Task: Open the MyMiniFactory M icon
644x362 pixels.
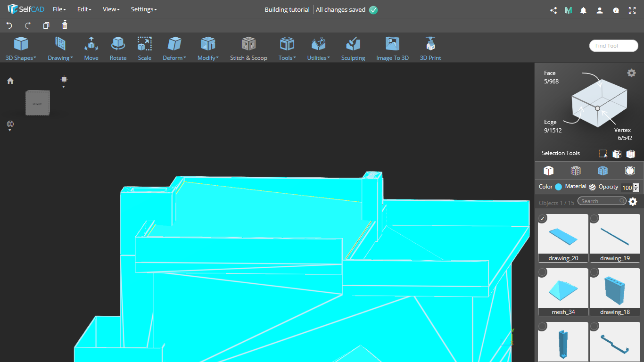Action: pyautogui.click(x=569, y=10)
